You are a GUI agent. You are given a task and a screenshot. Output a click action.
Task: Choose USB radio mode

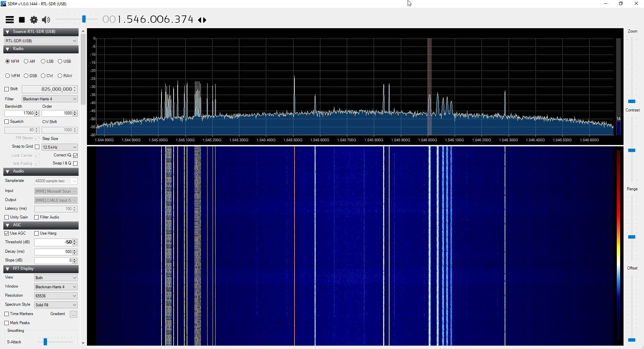tap(60, 61)
